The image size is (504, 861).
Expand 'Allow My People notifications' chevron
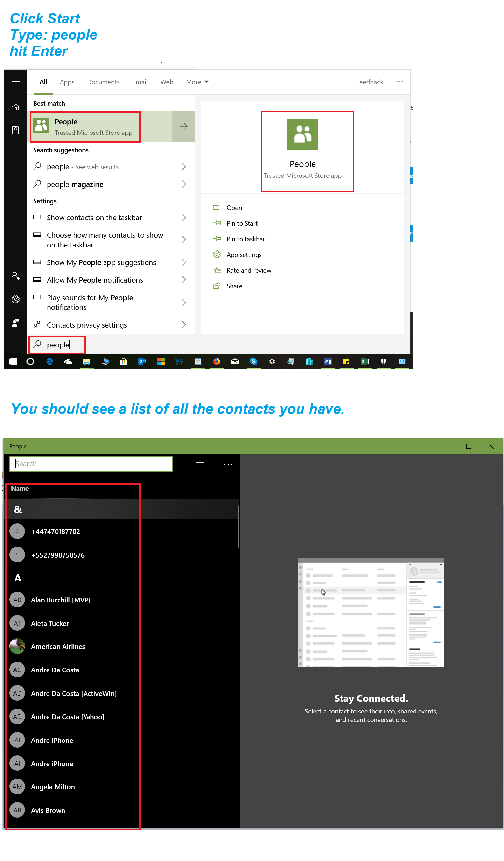(184, 280)
